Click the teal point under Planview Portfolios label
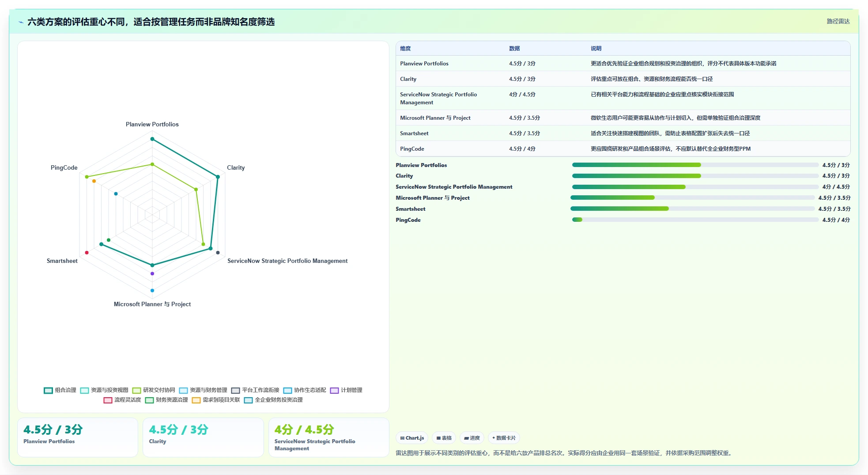The height and width of the screenshot is (475, 868). pos(152,139)
